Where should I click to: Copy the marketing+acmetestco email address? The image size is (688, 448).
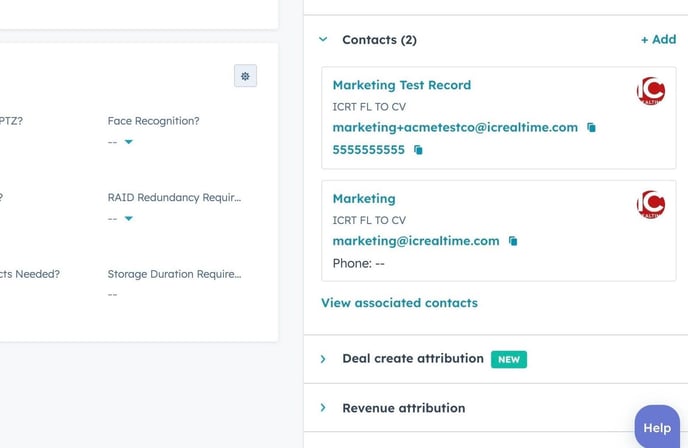[x=591, y=128]
